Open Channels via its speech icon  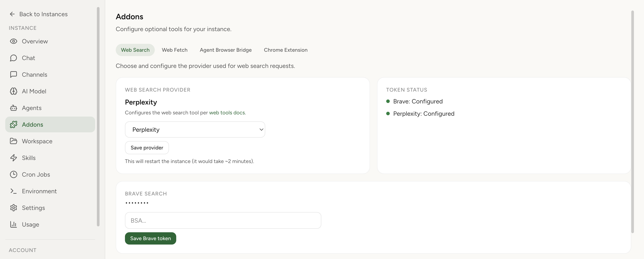[14, 75]
